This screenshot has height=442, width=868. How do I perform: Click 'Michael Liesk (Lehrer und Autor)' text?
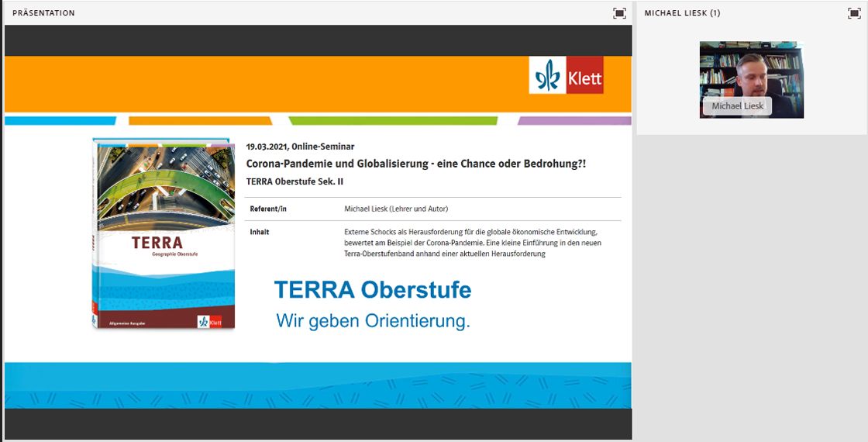coord(396,209)
